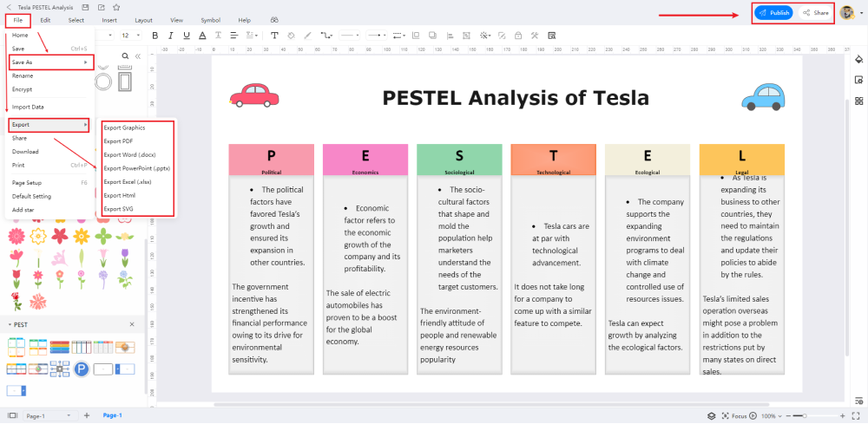
Task: Open the line ends swap dropdown
Action: (x=398, y=36)
